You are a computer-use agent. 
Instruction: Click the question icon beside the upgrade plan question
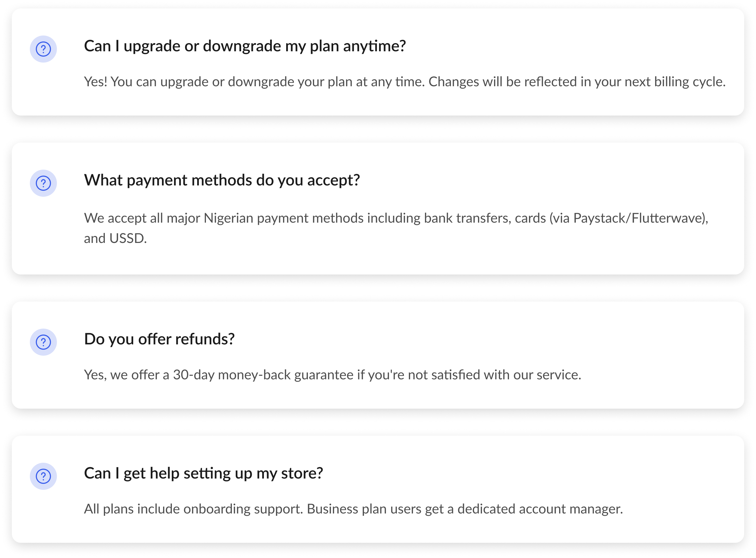pos(43,49)
